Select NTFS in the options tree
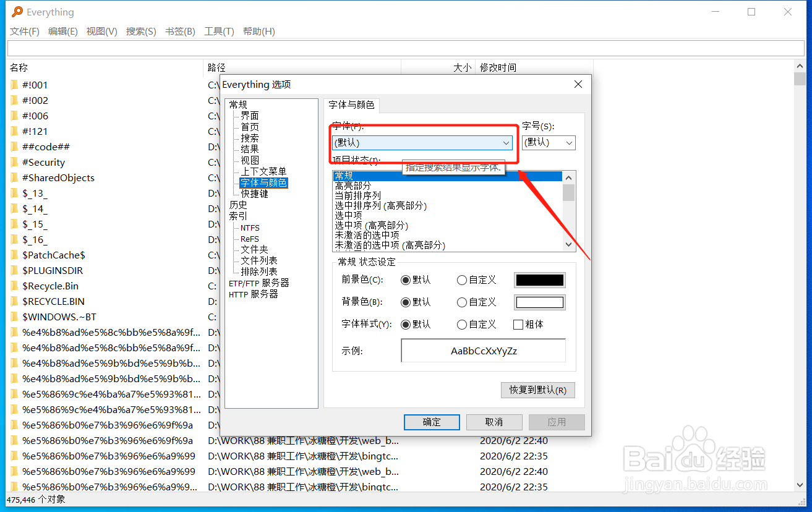Screen dimensions: 812x512 coord(250,228)
